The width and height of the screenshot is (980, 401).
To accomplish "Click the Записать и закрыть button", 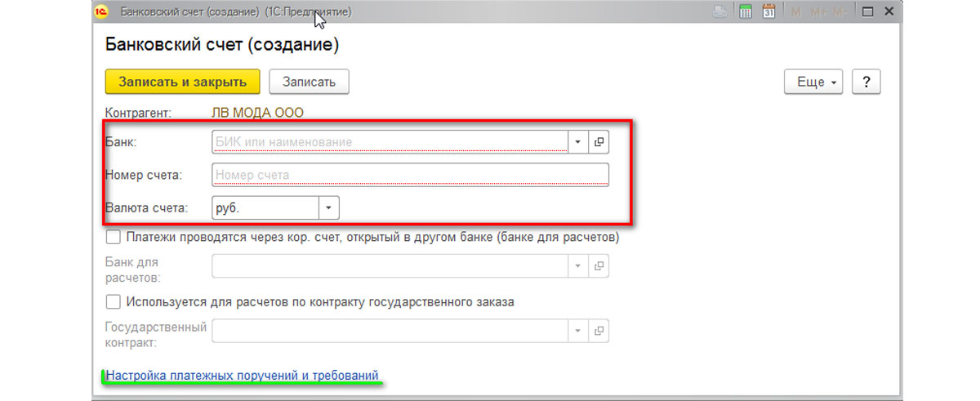I will click(182, 82).
